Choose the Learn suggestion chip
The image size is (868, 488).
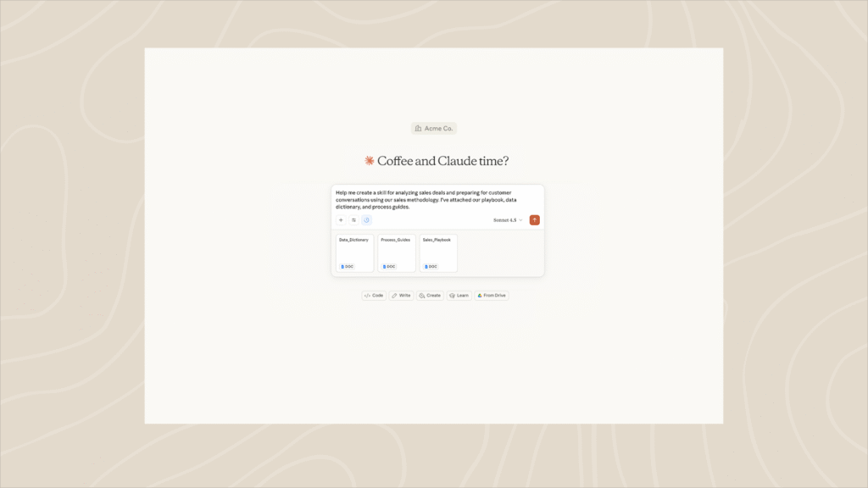tap(459, 296)
